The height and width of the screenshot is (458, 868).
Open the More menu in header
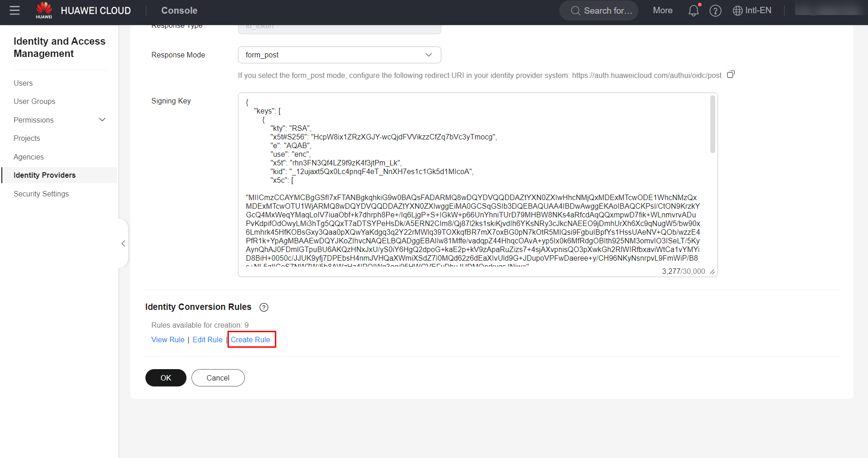point(662,10)
